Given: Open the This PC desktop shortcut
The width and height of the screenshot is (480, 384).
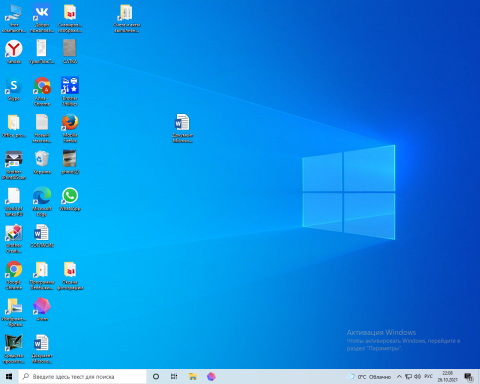Looking at the screenshot, I should [14, 18].
